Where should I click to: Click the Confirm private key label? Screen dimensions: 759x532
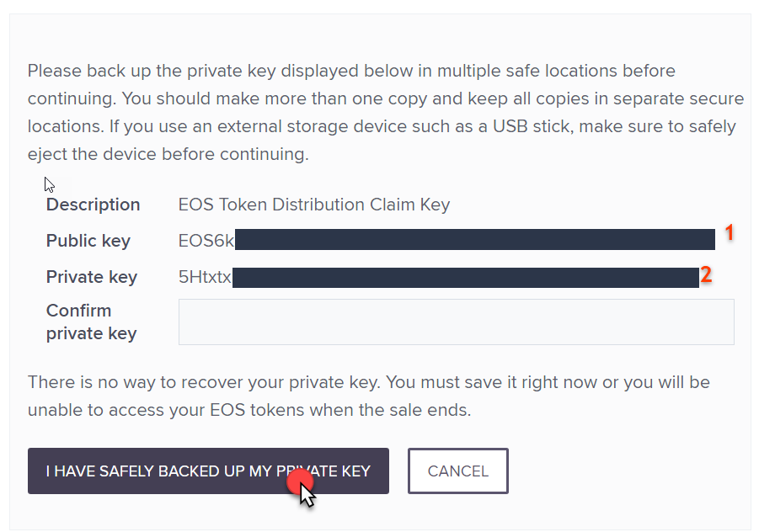(91, 322)
